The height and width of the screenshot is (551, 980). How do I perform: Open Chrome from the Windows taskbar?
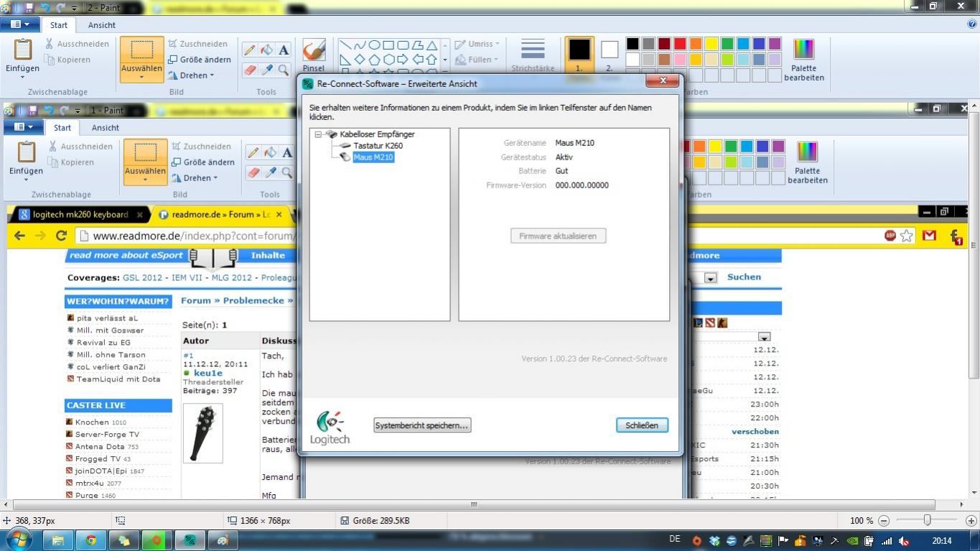91,540
